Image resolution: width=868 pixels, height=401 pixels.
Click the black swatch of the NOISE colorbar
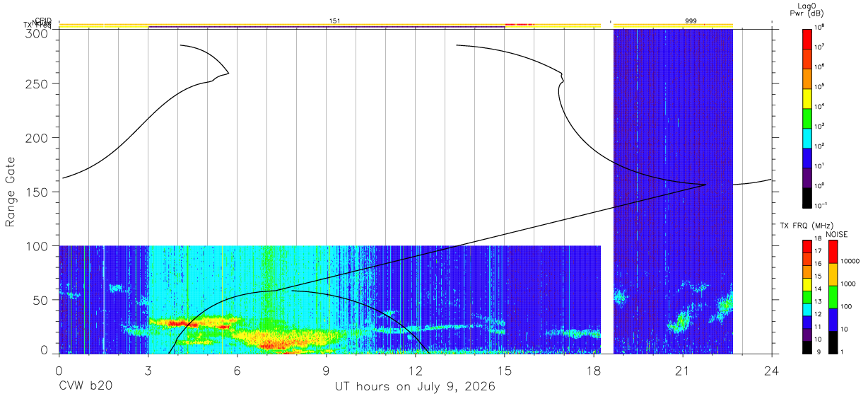[833, 342]
